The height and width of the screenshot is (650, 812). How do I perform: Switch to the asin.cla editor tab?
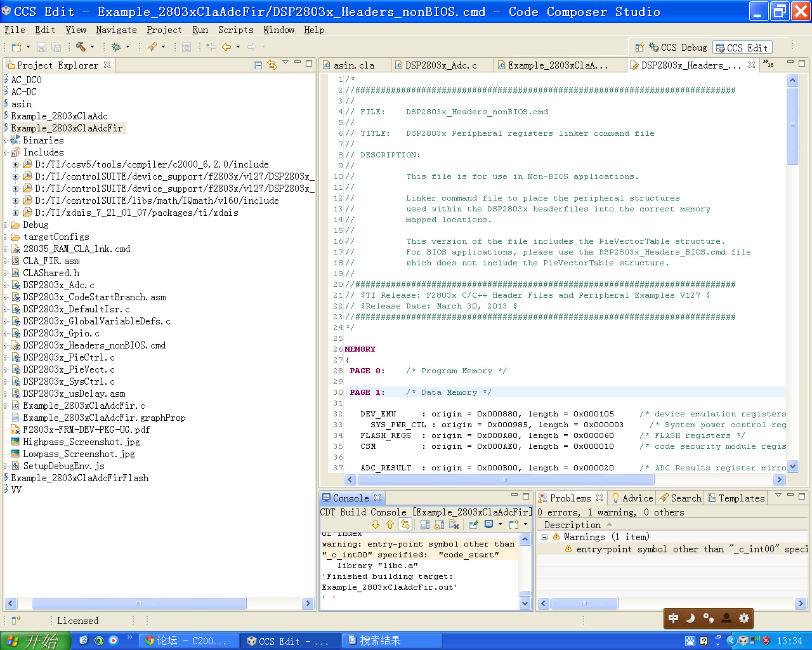pyautogui.click(x=353, y=65)
